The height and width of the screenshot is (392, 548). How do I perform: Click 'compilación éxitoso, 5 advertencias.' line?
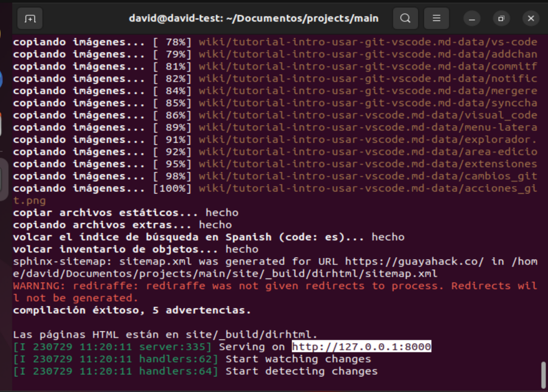132,310
